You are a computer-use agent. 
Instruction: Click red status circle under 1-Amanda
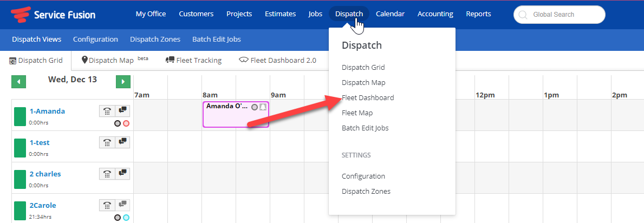(126, 123)
